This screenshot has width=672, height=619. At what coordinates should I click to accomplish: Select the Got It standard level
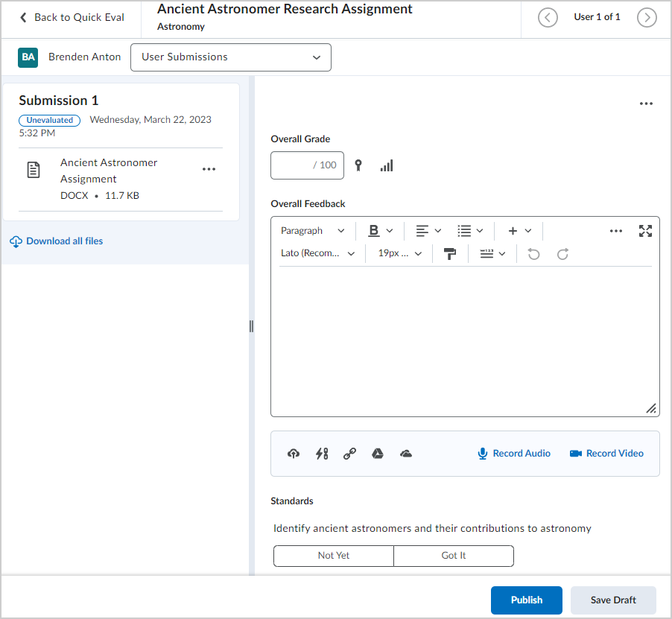coord(454,556)
